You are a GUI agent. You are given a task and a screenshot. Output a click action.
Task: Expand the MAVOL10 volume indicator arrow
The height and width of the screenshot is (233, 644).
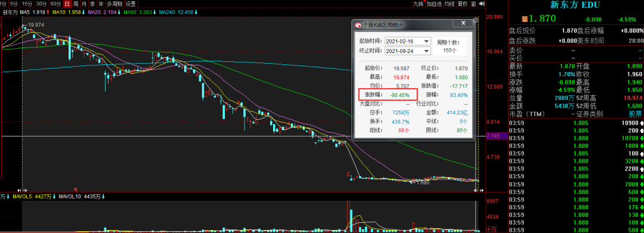(x=104, y=197)
